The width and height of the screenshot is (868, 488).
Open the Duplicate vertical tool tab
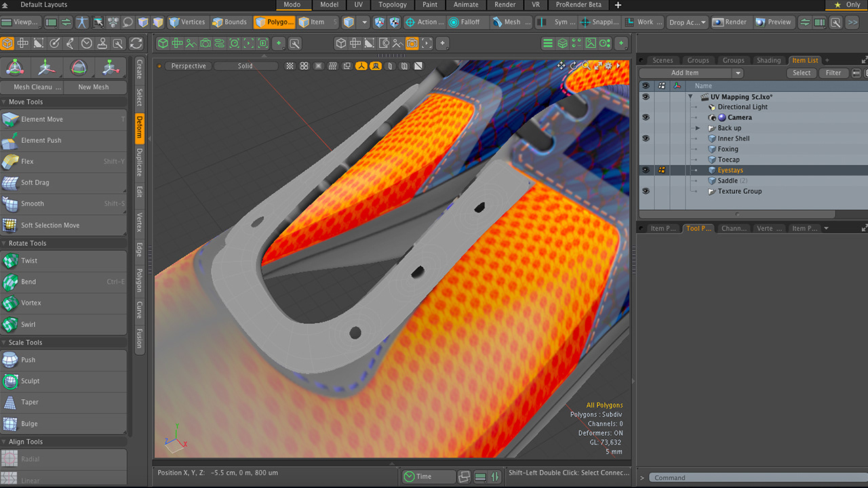click(139, 162)
